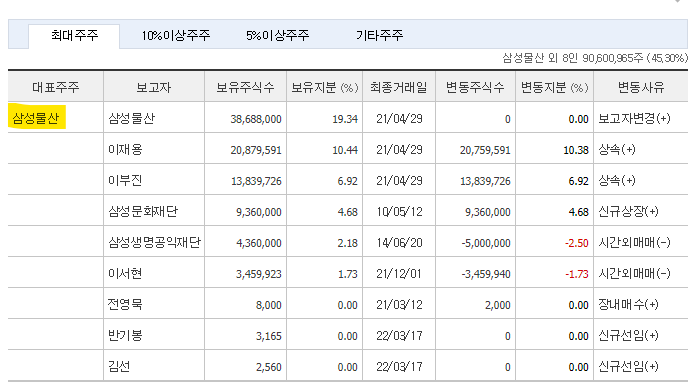Click the 변동주식수 column header

pos(475,87)
